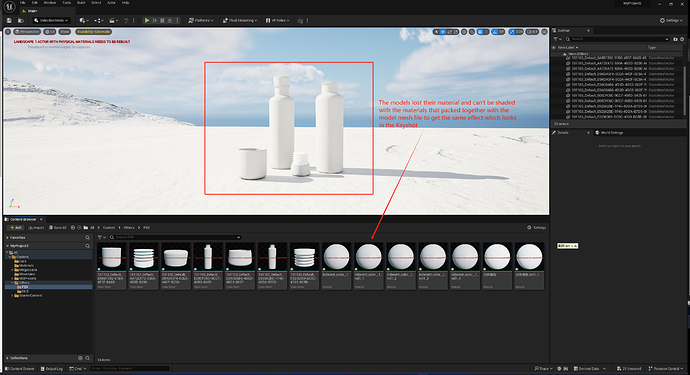Open the Selection Mode dropdown
Viewport: 690px width, 375px height.
51,20
